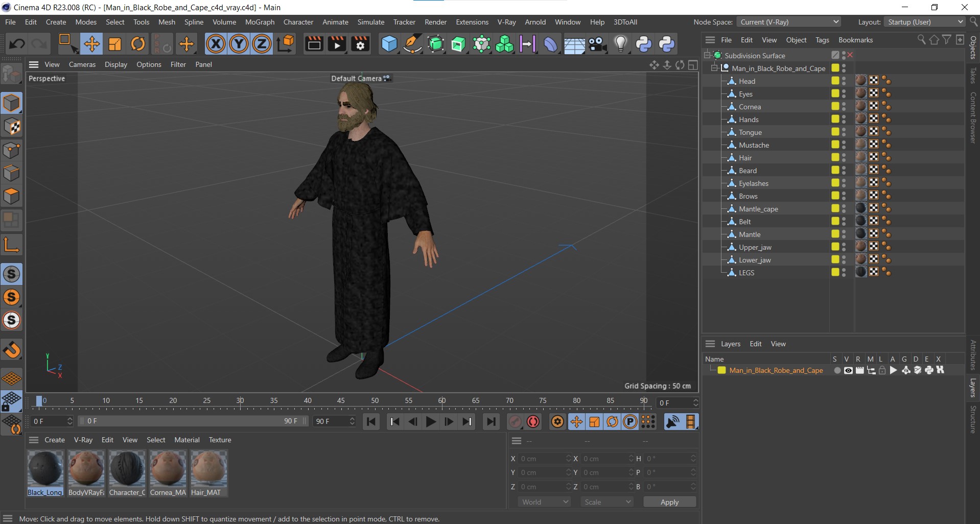This screenshot has height=524, width=980.
Task: Toggle viewport layout maximize icon
Action: point(693,65)
